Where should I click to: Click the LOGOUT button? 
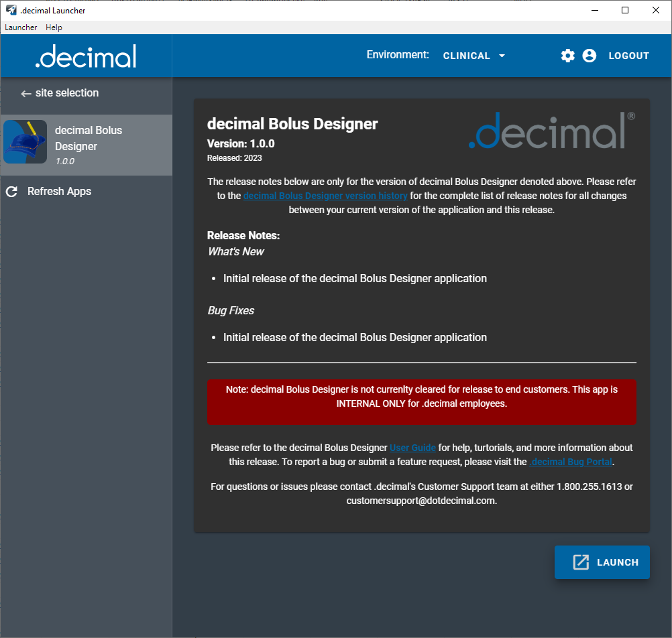point(628,56)
